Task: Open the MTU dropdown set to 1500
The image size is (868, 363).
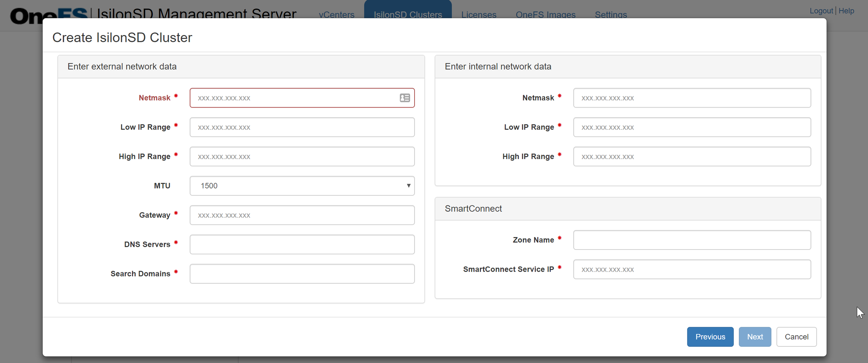Action: [x=302, y=186]
